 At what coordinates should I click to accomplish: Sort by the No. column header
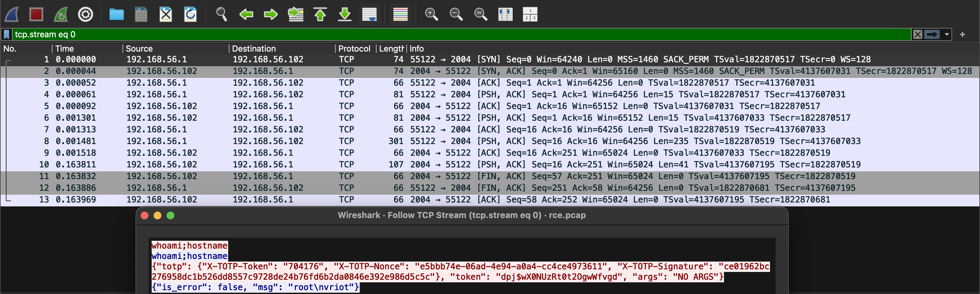point(26,49)
